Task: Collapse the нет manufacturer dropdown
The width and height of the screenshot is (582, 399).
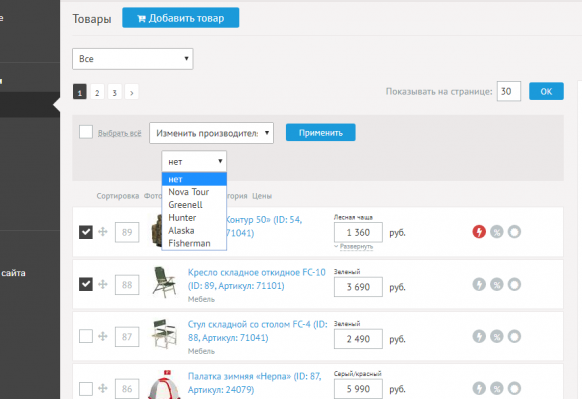Action: pos(194,161)
